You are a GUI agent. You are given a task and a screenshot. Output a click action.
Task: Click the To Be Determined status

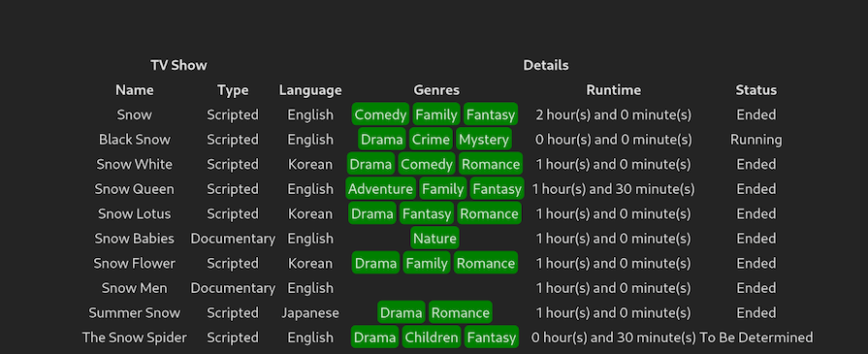coord(755,338)
